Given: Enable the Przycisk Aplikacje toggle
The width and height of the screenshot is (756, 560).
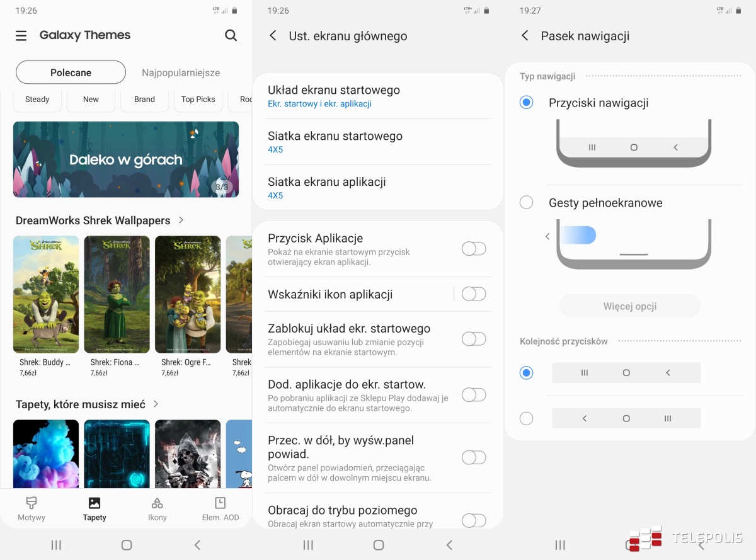Looking at the screenshot, I should 474,249.
